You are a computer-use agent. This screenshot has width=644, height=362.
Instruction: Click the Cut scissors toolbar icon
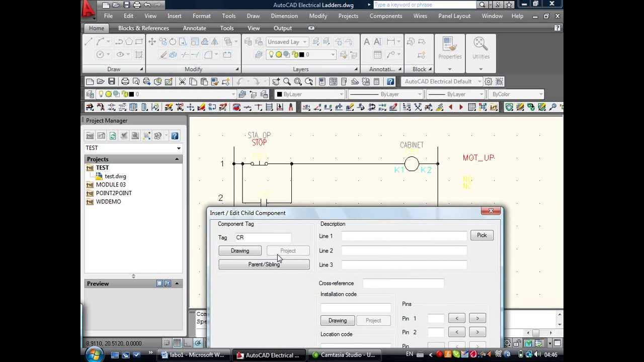182,81
